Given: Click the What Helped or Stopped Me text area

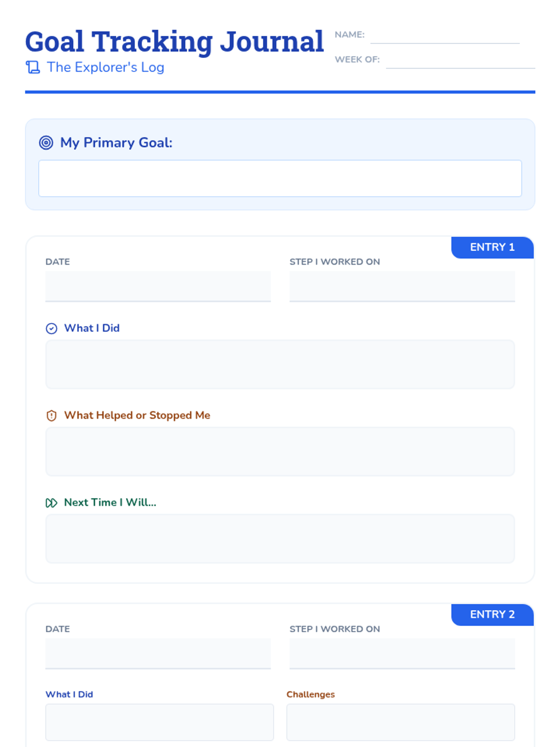Looking at the screenshot, I should (280, 451).
